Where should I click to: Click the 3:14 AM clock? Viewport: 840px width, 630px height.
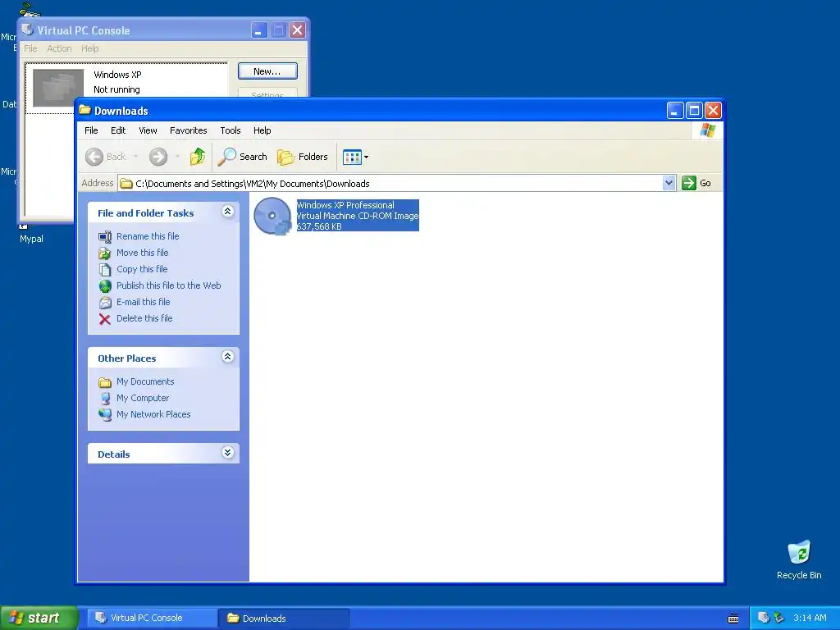(810, 618)
